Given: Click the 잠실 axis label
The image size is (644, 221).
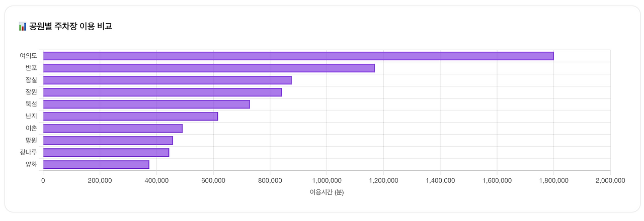Looking at the screenshot, I should (31, 80).
